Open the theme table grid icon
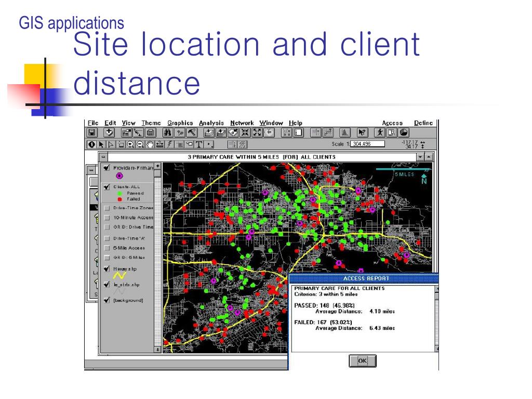This screenshot has height=399, width=532. (151, 132)
